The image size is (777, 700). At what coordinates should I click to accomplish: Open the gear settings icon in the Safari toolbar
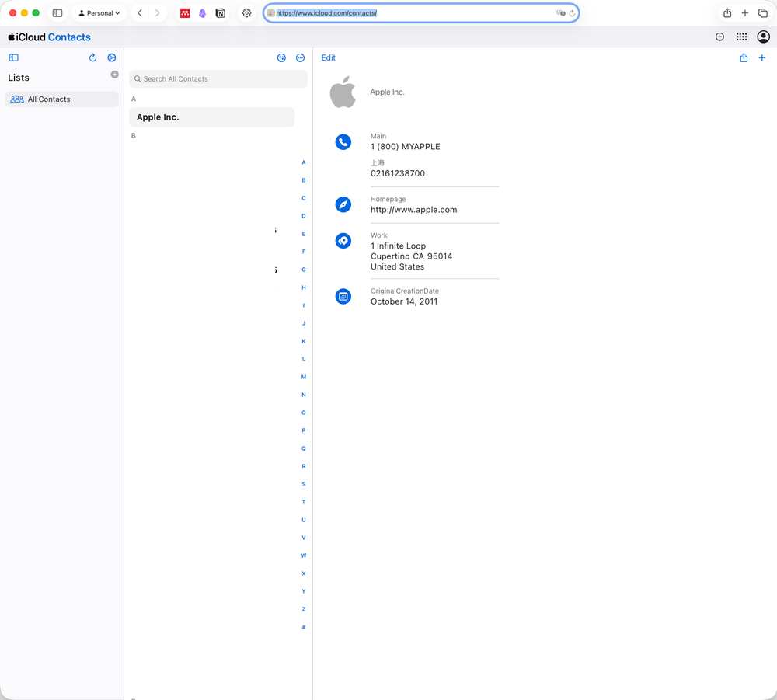[247, 13]
